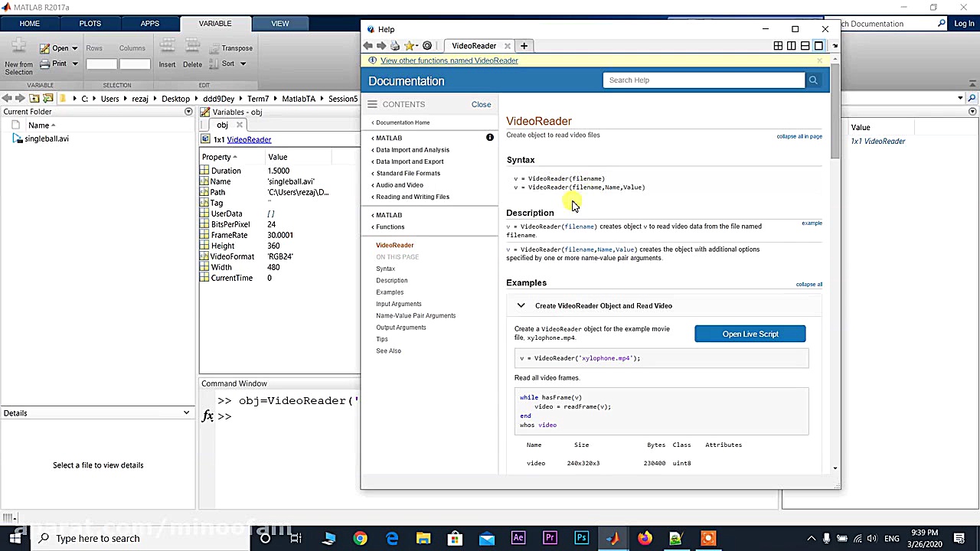
Task: Open the Open dropdown arrow
Action: [x=75, y=48]
